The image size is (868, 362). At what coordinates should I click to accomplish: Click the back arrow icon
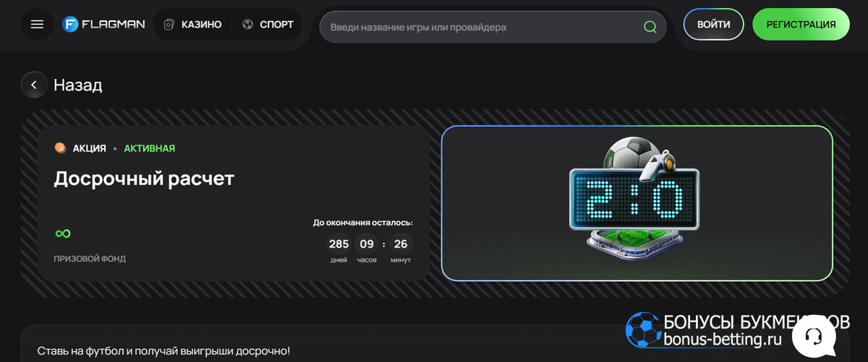click(34, 85)
